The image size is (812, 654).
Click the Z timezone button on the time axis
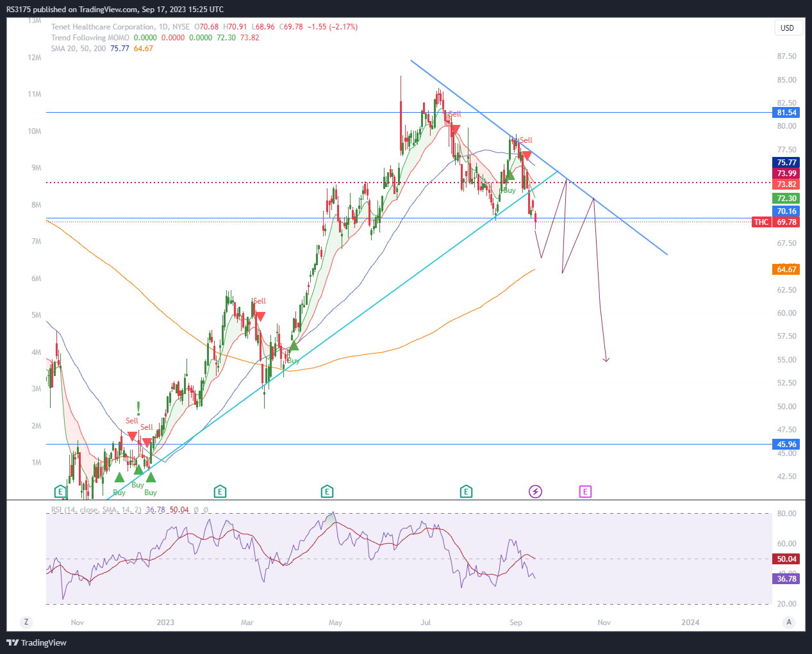pyautogui.click(x=26, y=622)
